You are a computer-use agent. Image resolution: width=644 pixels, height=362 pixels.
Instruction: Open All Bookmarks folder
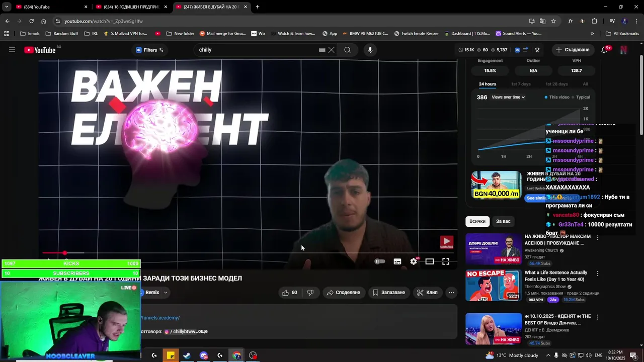tap(622, 34)
